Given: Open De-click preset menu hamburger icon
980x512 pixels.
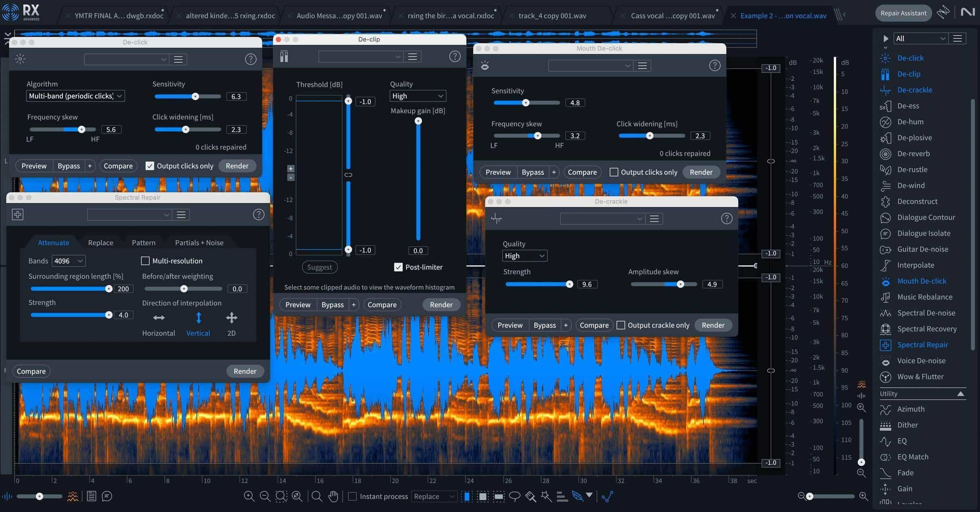Looking at the screenshot, I should (x=178, y=59).
